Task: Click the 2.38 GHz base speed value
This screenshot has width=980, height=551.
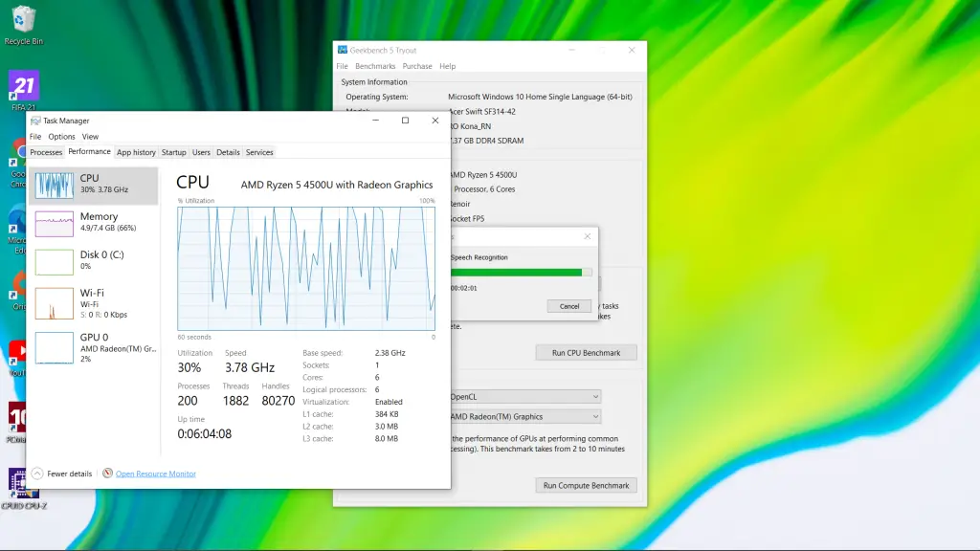Action: tap(390, 353)
